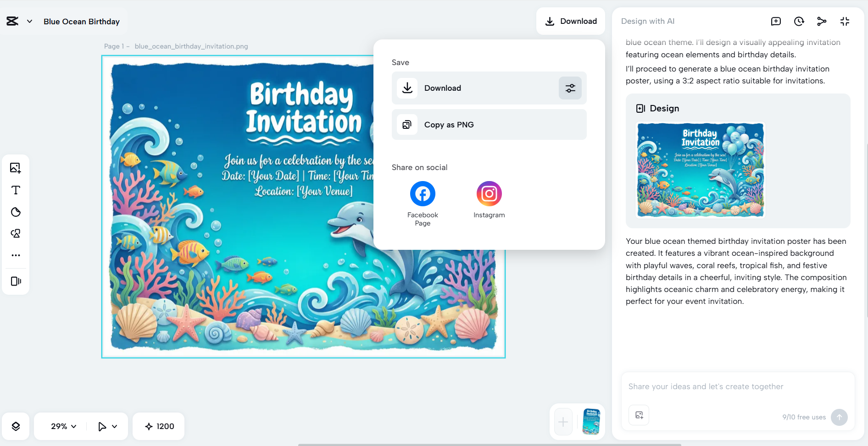The image size is (868, 446).
Task: Open the Layers panel
Action: tap(16, 426)
